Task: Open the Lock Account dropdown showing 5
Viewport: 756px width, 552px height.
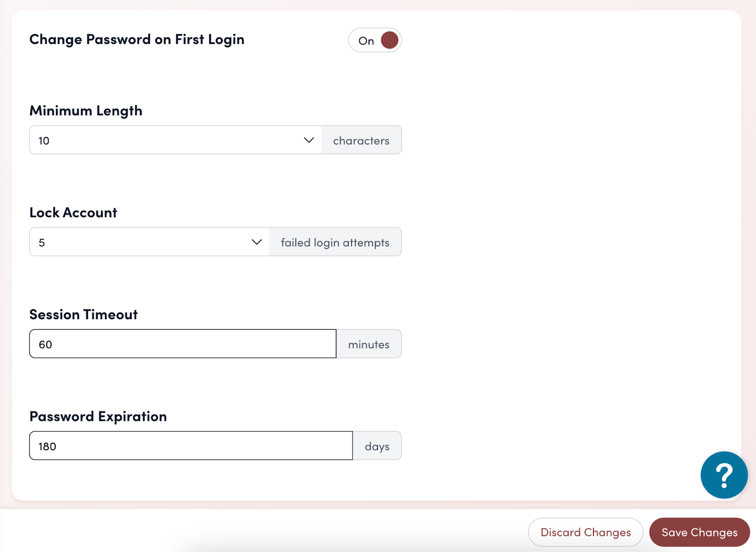Action: click(142, 242)
